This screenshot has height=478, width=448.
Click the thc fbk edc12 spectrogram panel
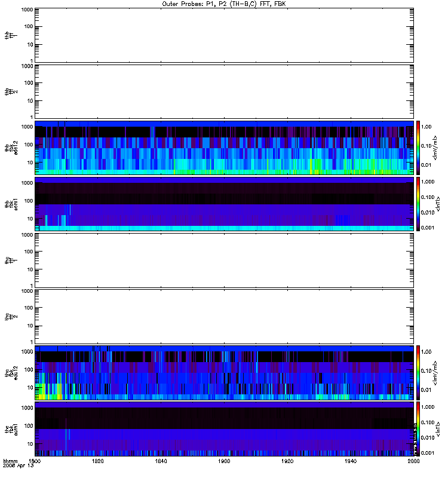point(224,373)
